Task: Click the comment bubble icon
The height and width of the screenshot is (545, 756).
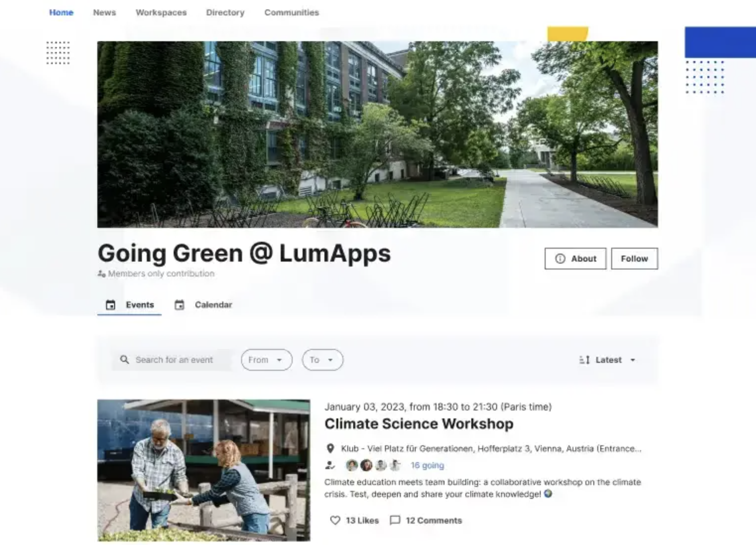Action: click(395, 520)
